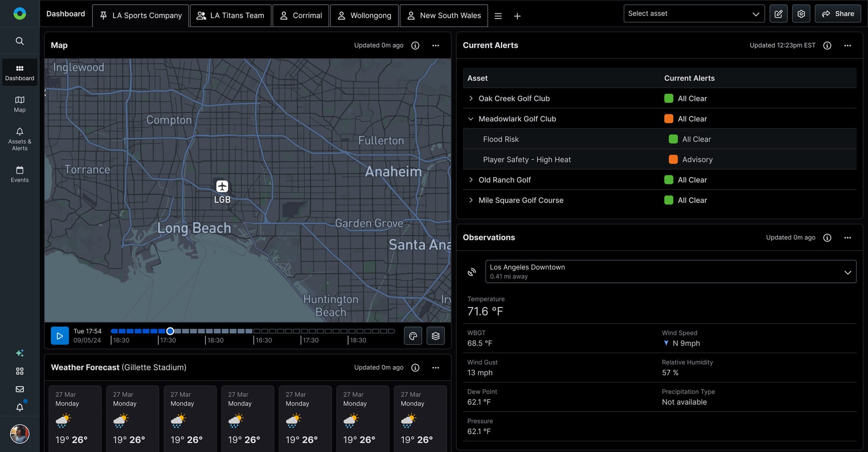The width and height of the screenshot is (868, 452).
Task: Click the Share button
Action: (x=837, y=13)
